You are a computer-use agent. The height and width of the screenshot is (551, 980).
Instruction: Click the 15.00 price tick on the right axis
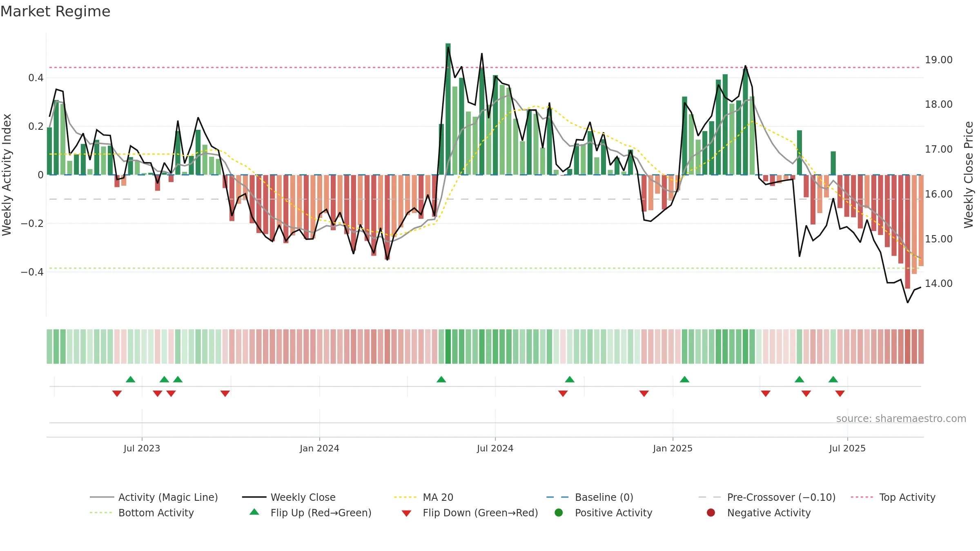(938, 239)
